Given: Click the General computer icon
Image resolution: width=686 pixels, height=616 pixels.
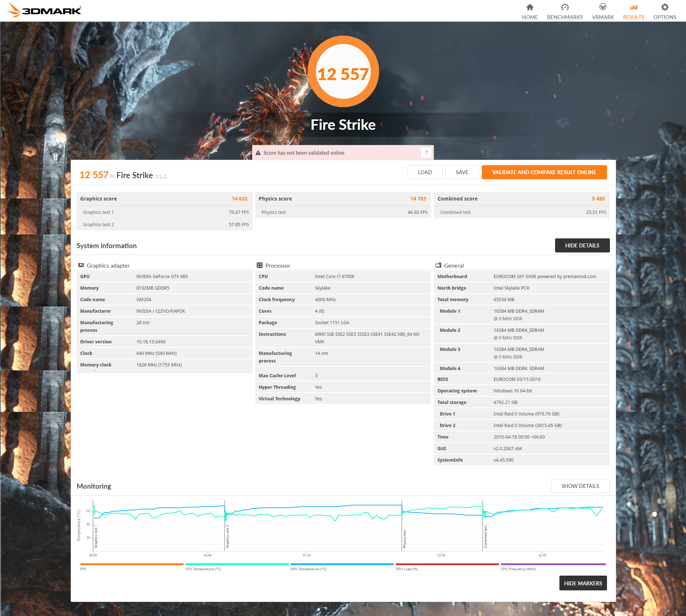Looking at the screenshot, I should click(438, 265).
